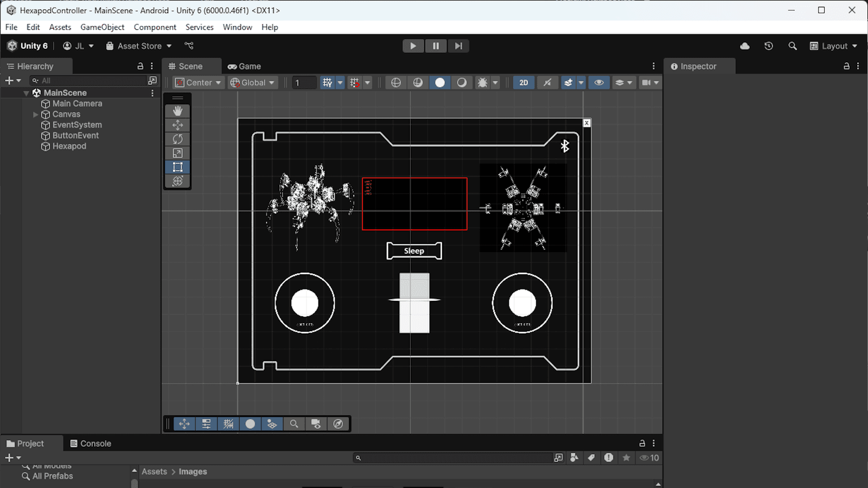The height and width of the screenshot is (488, 868).
Task: Open the Global rotation dropdown
Action: click(x=253, y=82)
